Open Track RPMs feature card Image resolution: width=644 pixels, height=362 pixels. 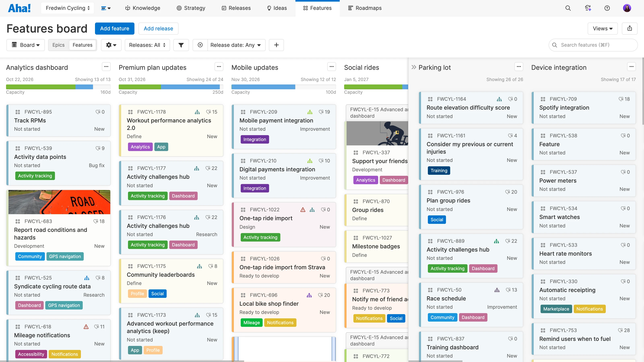(x=59, y=120)
